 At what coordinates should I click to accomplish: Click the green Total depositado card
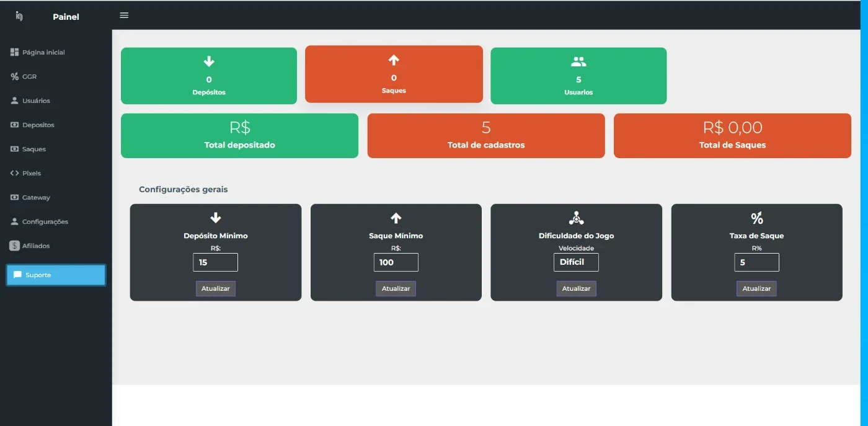[239, 136]
